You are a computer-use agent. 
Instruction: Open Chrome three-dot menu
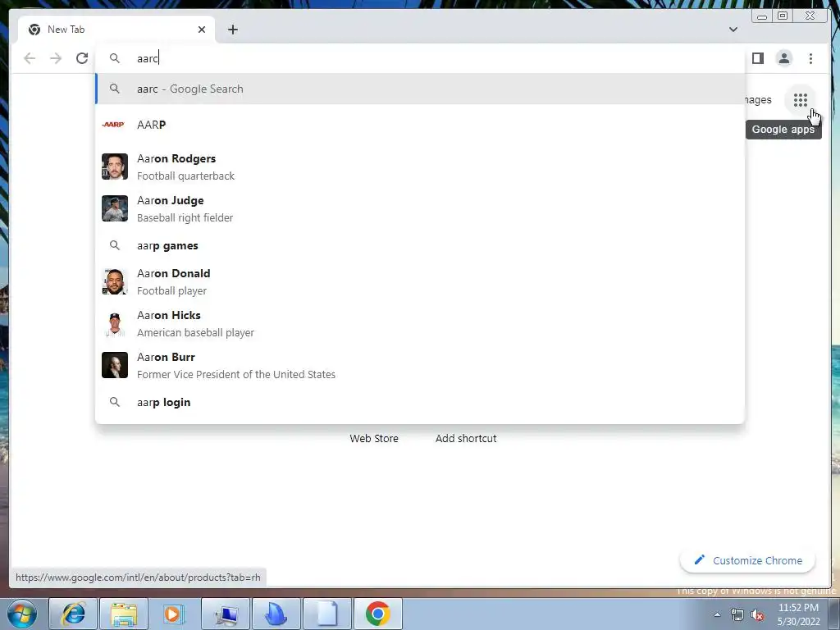pos(810,58)
